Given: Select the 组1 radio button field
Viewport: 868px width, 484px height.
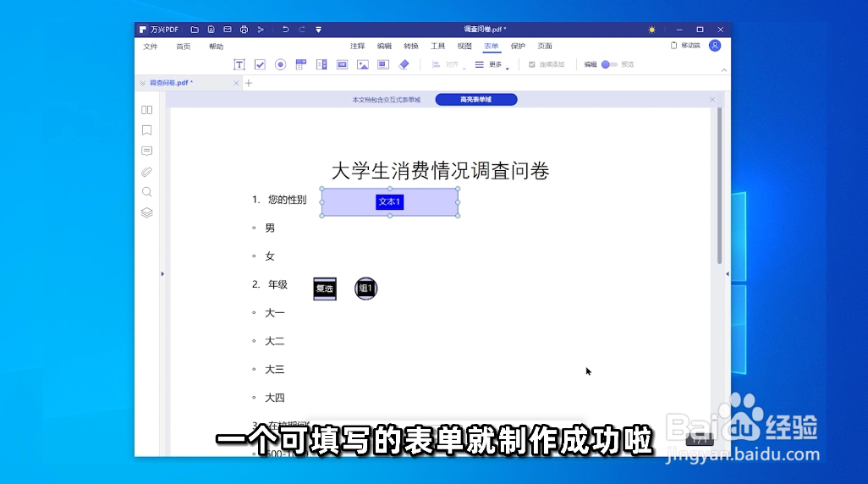Looking at the screenshot, I should click(x=366, y=289).
